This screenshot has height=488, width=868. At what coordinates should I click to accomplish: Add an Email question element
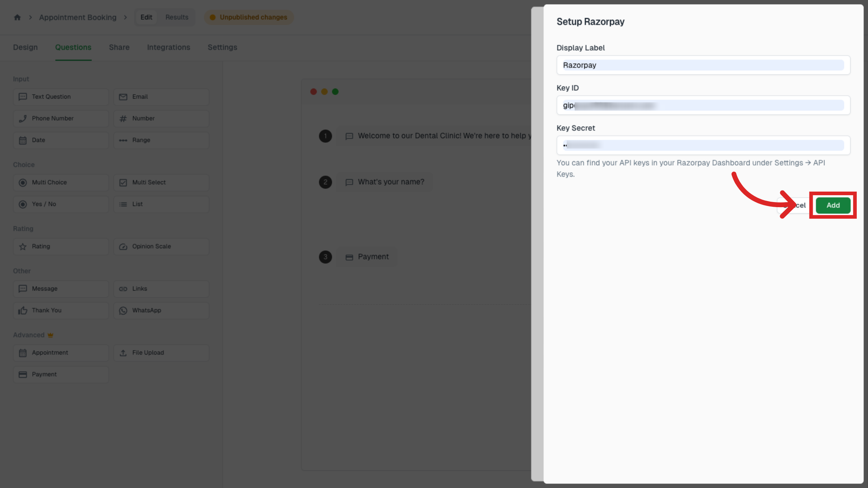(161, 97)
